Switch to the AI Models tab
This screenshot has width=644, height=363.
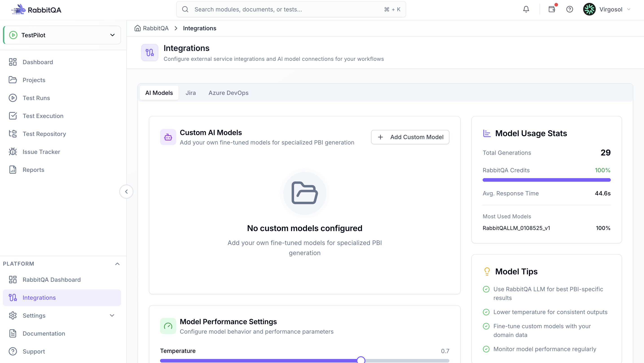tap(159, 93)
